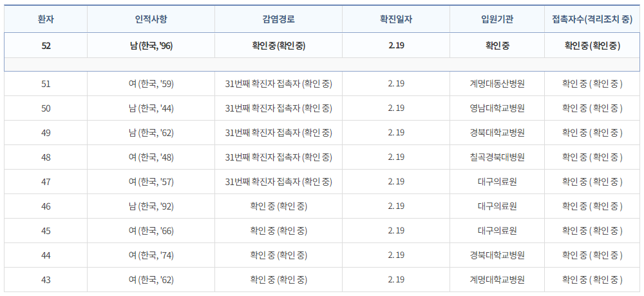Select the 여 (한국, '48) cell

151,157
